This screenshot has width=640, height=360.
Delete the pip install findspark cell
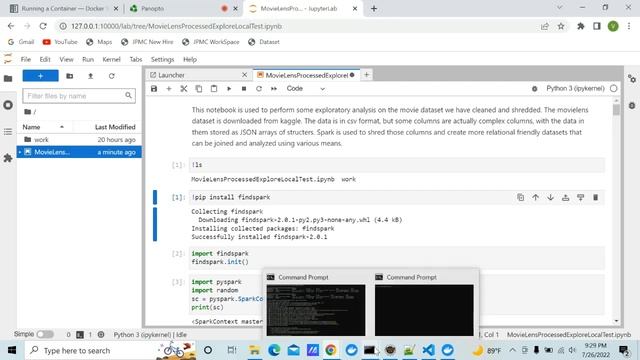596,198
